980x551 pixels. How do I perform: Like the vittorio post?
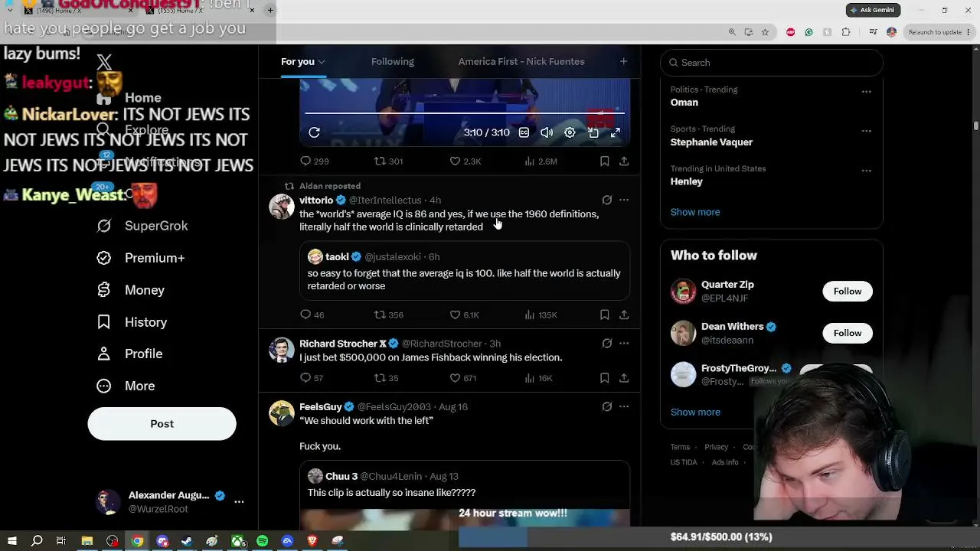click(464, 315)
